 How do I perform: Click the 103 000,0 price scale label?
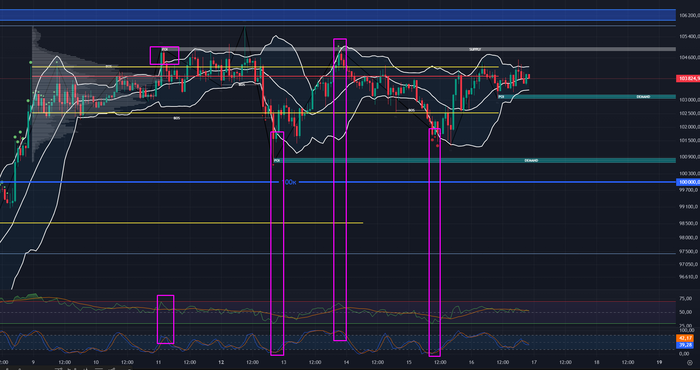[689, 100]
